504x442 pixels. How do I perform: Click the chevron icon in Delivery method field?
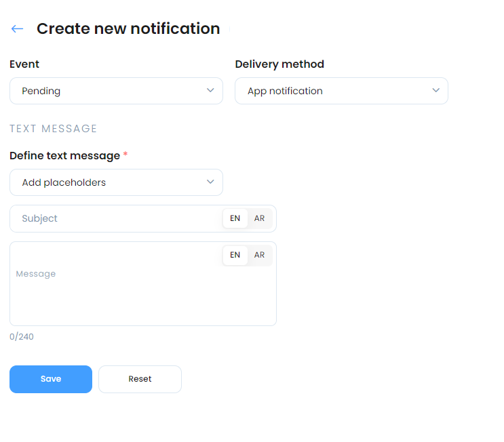435,90
